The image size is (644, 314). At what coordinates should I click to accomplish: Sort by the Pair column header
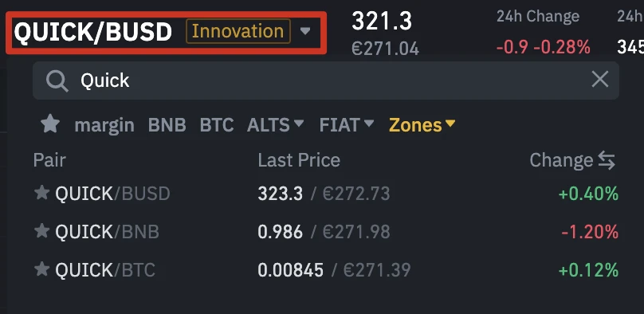(x=49, y=160)
